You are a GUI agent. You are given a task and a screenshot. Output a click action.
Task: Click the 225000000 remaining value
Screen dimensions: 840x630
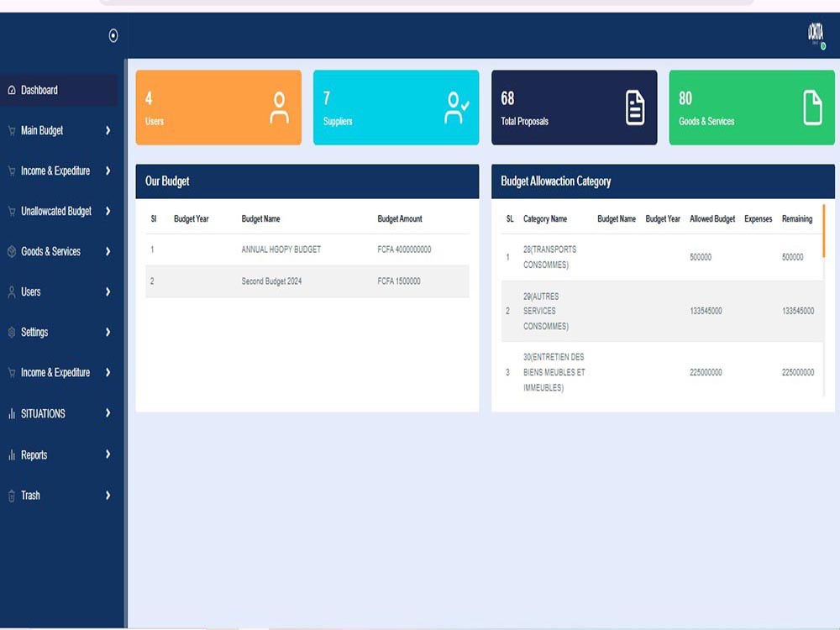tap(798, 372)
